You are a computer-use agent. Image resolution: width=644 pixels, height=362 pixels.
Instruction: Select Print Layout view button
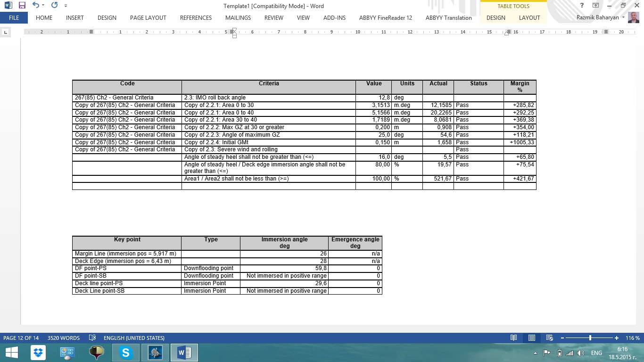[x=531, y=338]
